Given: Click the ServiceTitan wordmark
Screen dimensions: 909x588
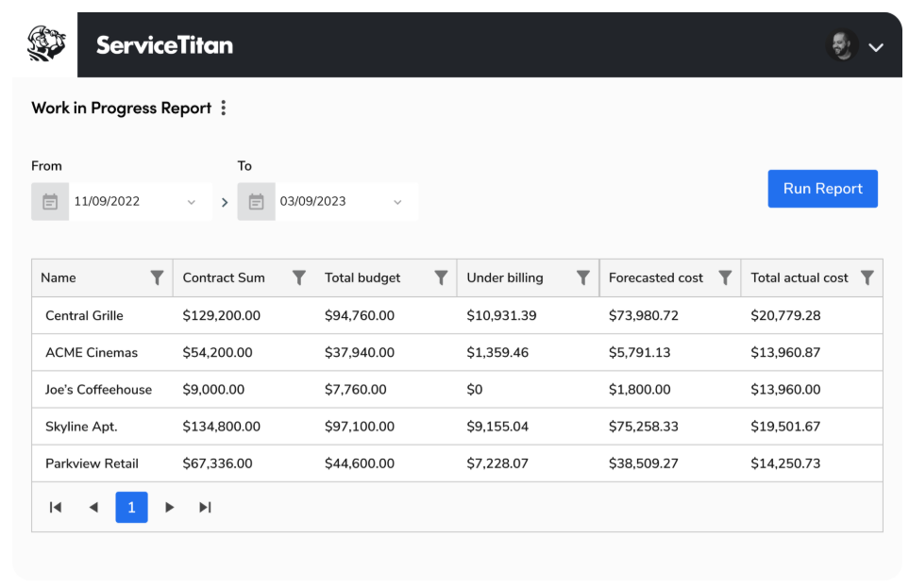Looking at the screenshot, I should pos(164,45).
